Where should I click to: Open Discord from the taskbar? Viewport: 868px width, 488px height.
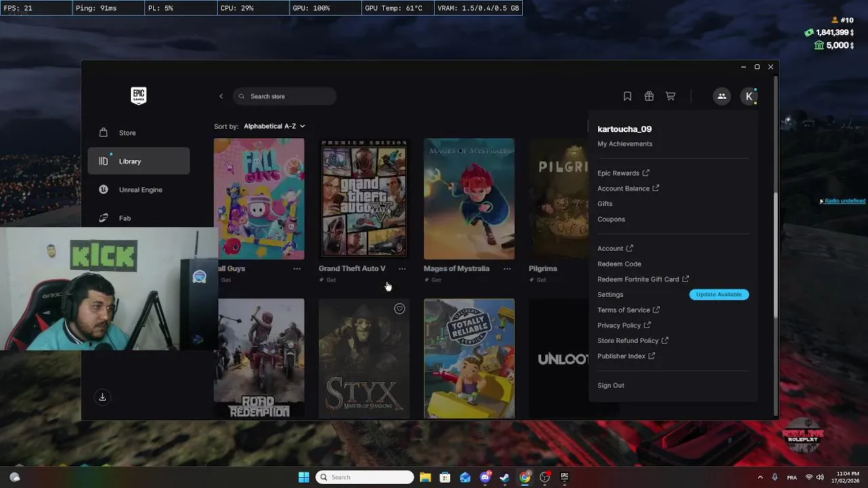[x=485, y=477]
